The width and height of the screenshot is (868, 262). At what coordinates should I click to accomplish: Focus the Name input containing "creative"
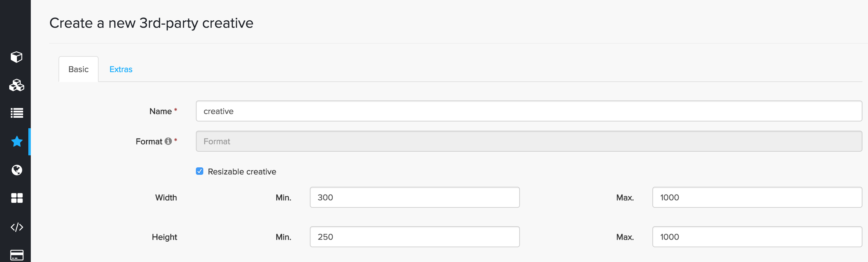point(528,111)
